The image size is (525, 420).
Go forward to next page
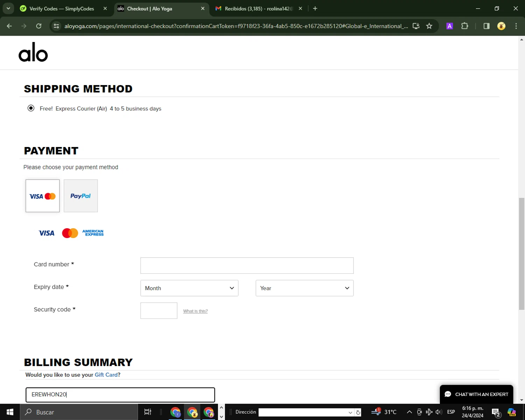(24, 26)
